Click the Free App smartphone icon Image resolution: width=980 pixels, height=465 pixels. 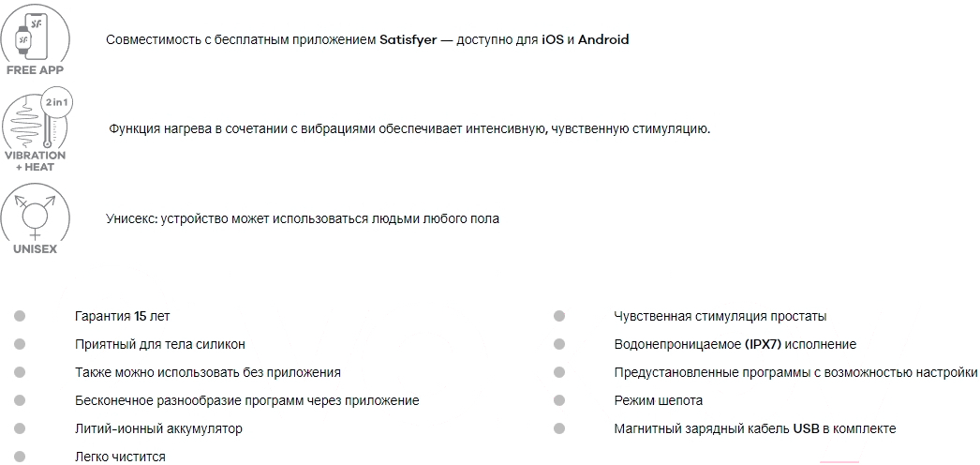pyautogui.click(x=35, y=35)
